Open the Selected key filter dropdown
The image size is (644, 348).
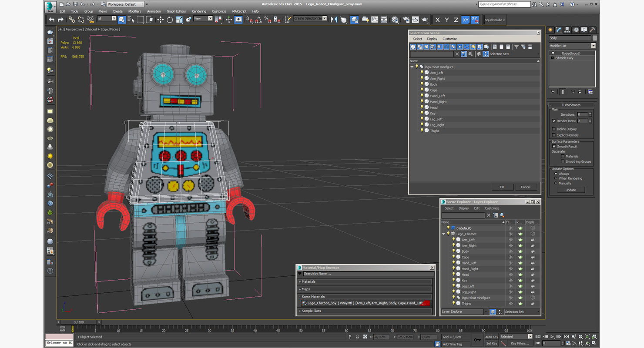(x=516, y=337)
